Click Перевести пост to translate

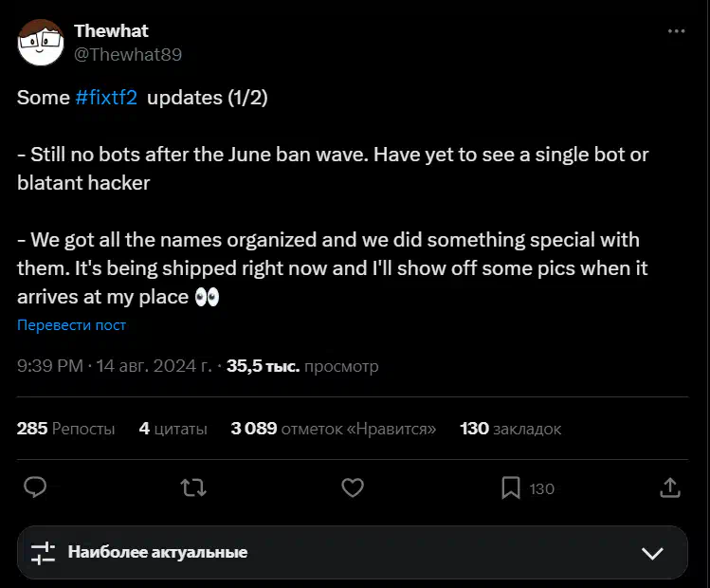pyautogui.click(x=71, y=324)
